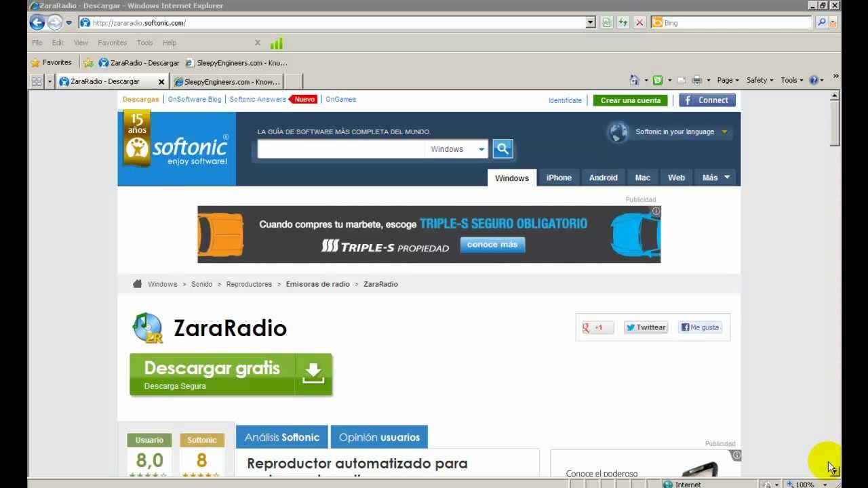868x488 pixels.
Task: Click the blue Help question mark icon
Action: pos(814,80)
